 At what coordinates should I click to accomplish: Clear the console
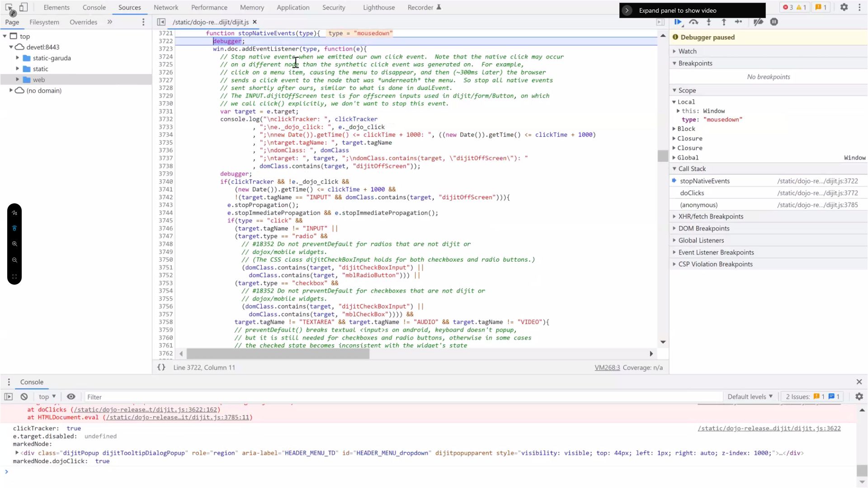[x=24, y=397]
